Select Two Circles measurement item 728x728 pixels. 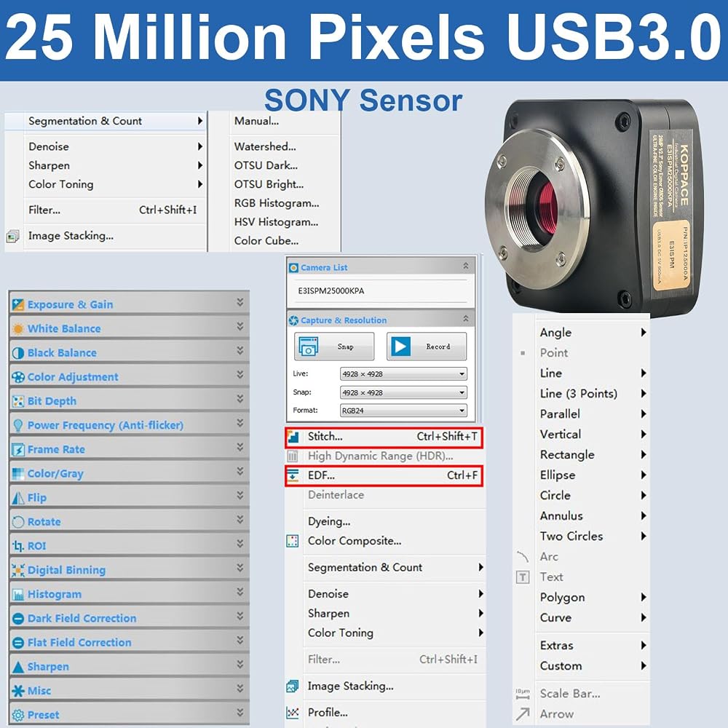click(571, 537)
